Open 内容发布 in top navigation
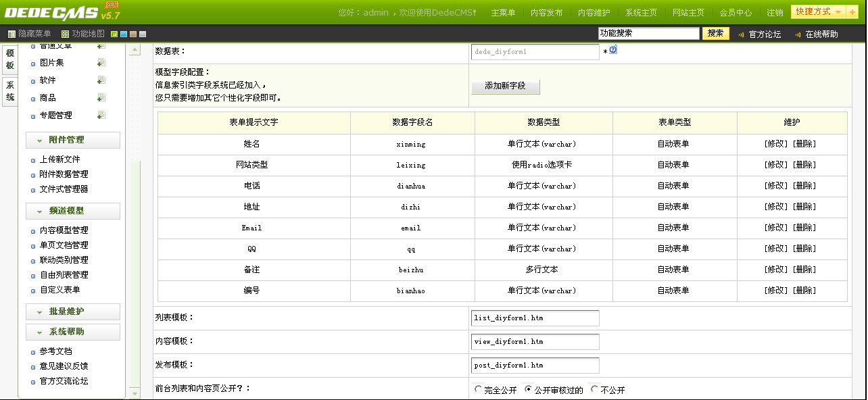The image size is (868, 400). [x=546, y=13]
